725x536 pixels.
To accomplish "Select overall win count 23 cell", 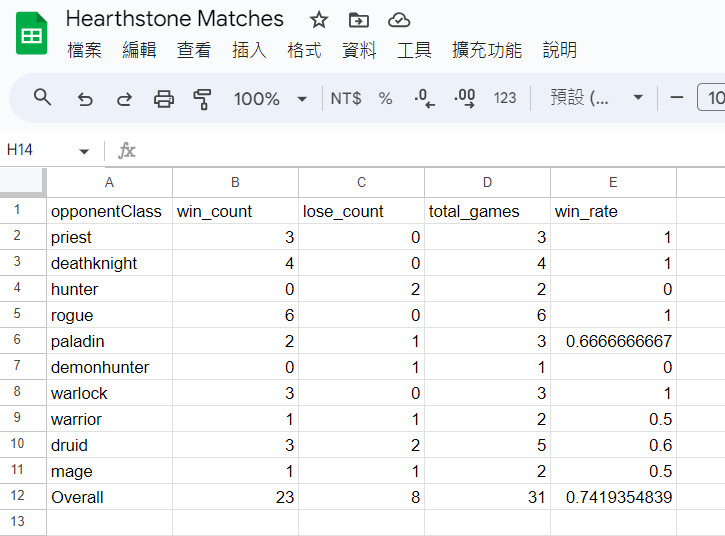I will click(235, 497).
